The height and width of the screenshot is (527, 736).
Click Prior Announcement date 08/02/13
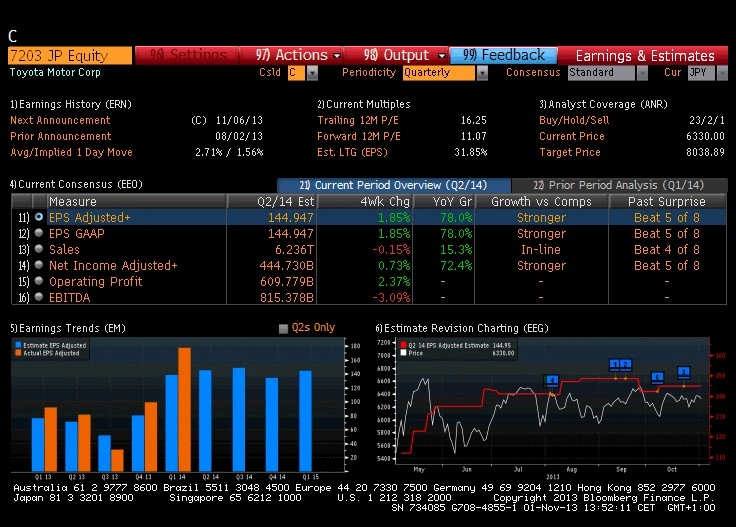point(239,137)
